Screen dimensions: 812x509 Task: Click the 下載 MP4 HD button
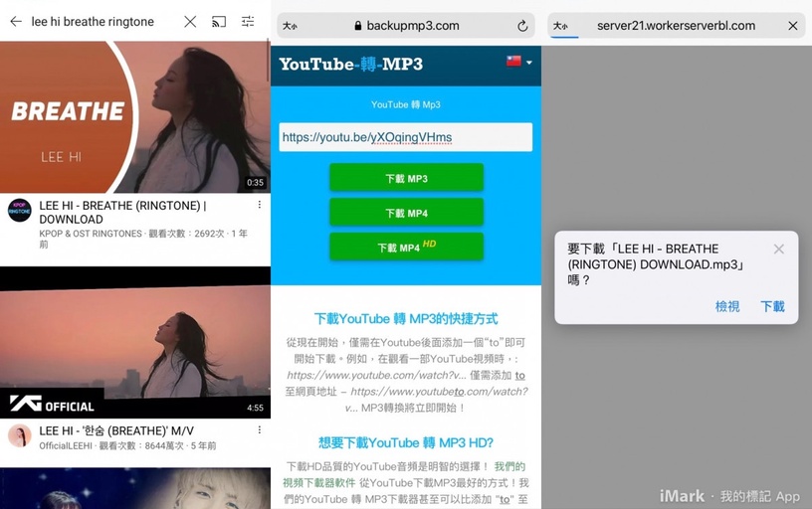tap(407, 247)
